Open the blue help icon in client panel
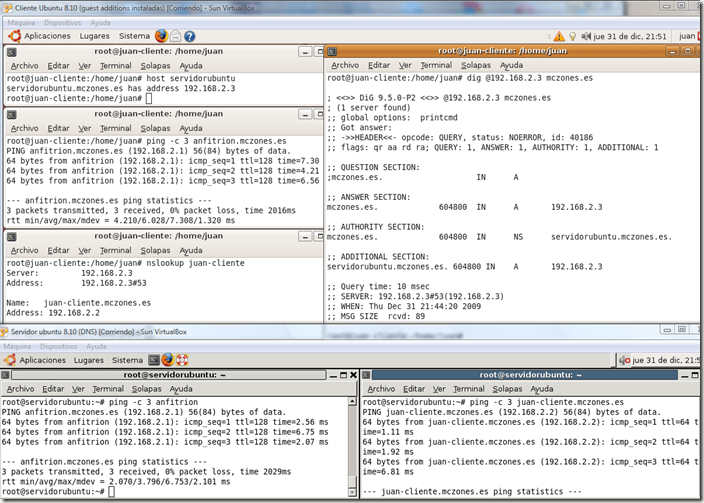Image resolution: width=704 pixels, height=503 pixels. (189, 36)
